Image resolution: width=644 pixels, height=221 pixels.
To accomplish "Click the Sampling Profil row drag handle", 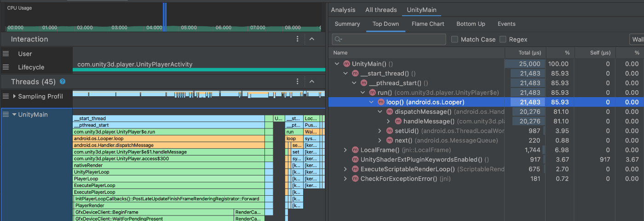I will pos(6,96).
